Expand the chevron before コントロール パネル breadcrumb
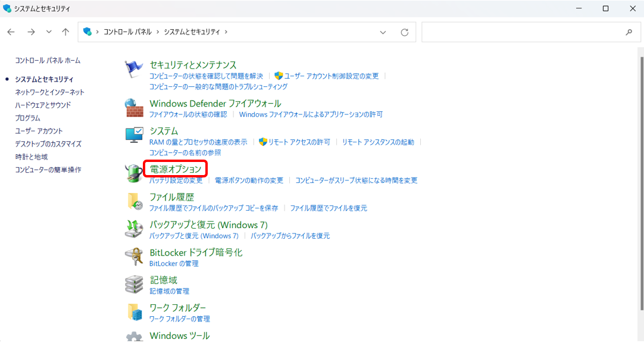 point(98,32)
